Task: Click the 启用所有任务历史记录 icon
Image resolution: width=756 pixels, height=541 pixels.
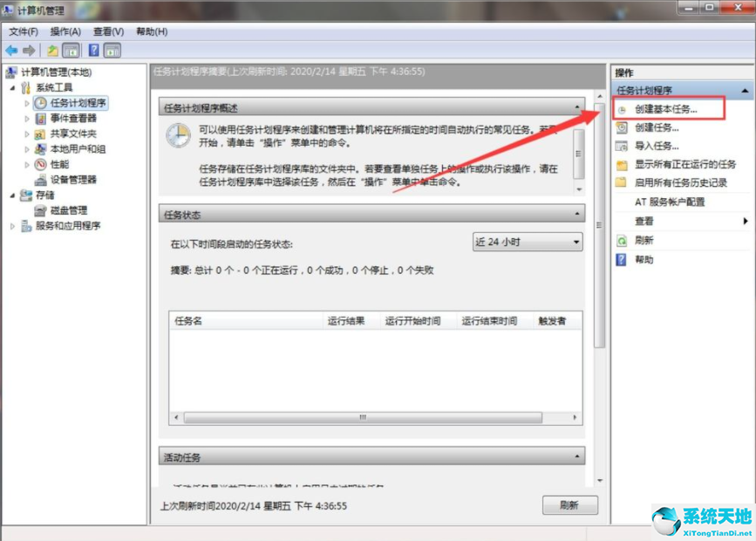Action: point(621,181)
